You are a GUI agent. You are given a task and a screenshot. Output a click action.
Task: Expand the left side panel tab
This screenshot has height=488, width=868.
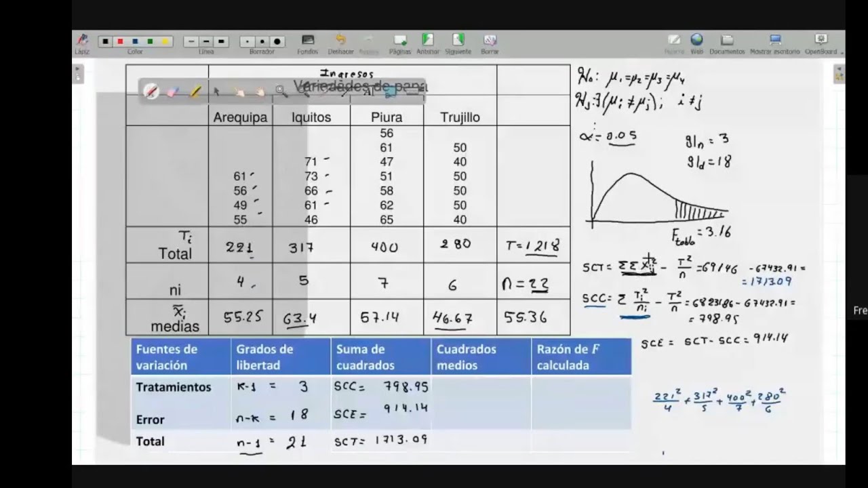[78, 75]
